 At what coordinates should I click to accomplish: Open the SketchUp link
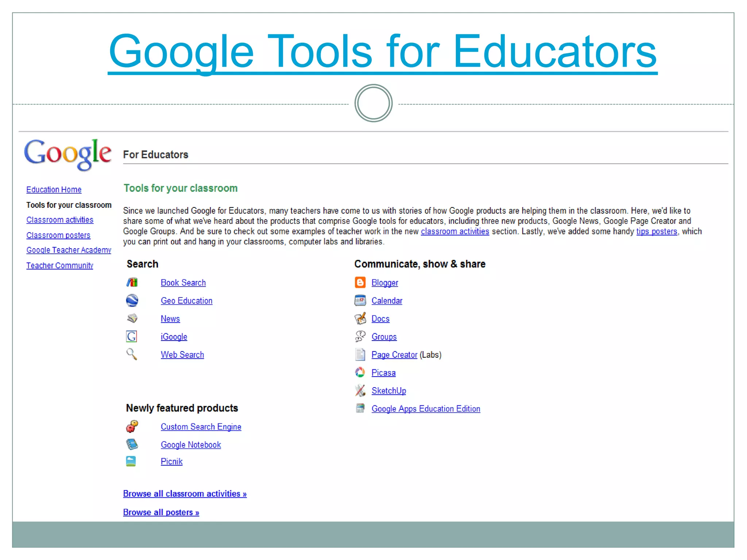coord(389,391)
